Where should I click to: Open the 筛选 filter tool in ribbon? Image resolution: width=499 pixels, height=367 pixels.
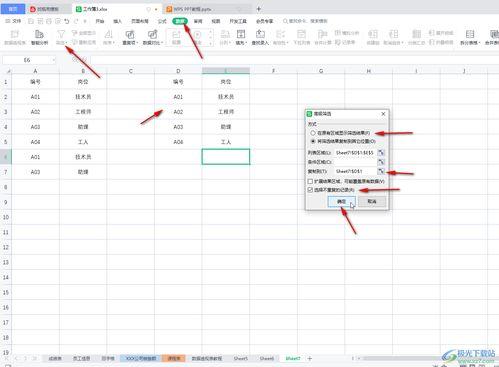click(x=61, y=37)
